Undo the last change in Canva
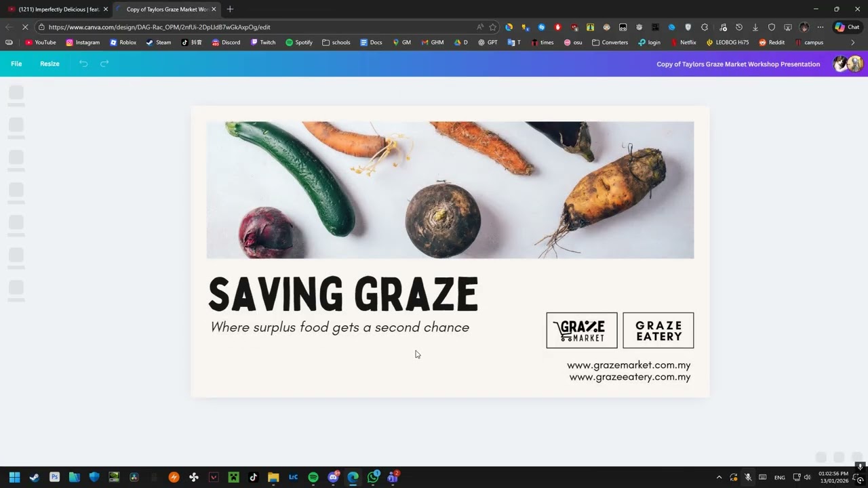 pos(83,64)
